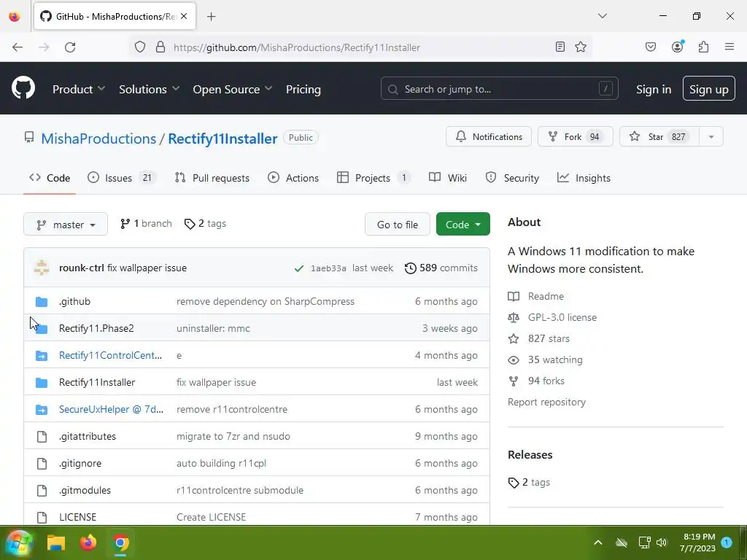
Task: Toggle reader view icon in address bar
Action: pyautogui.click(x=560, y=47)
